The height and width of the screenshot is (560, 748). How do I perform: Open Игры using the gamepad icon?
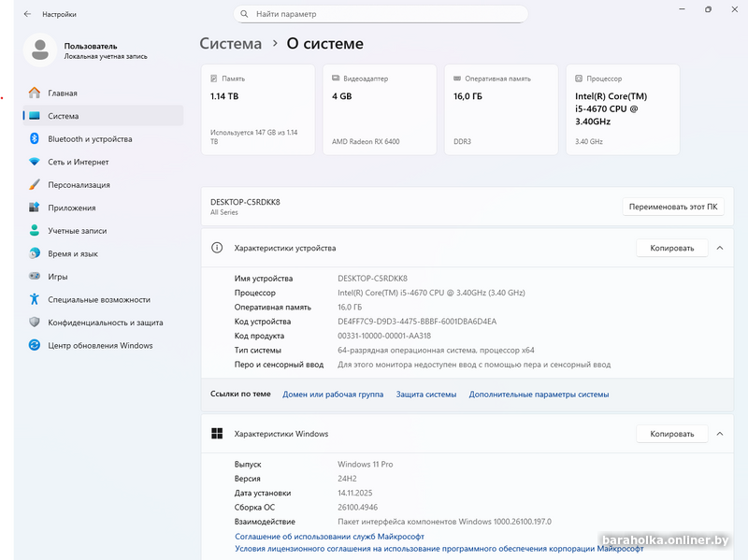(x=35, y=277)
